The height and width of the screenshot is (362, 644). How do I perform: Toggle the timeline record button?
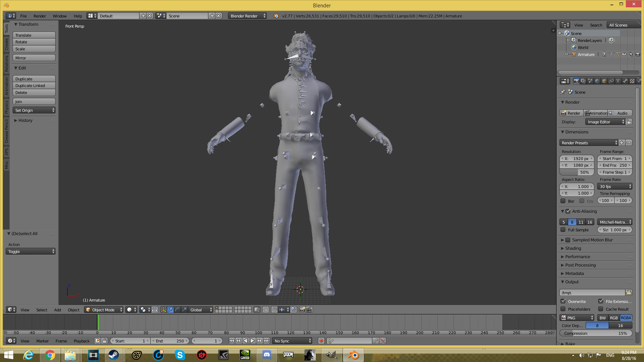[x=321, y=341]
